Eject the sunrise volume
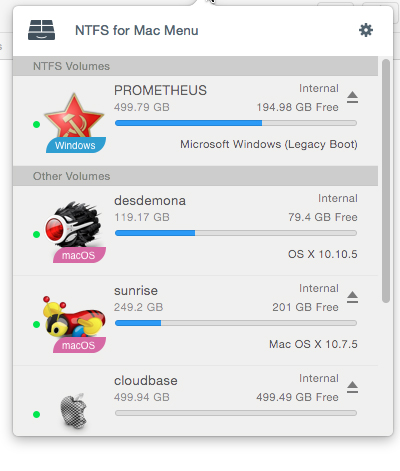The image size is (400, 471). coord(352,297)
